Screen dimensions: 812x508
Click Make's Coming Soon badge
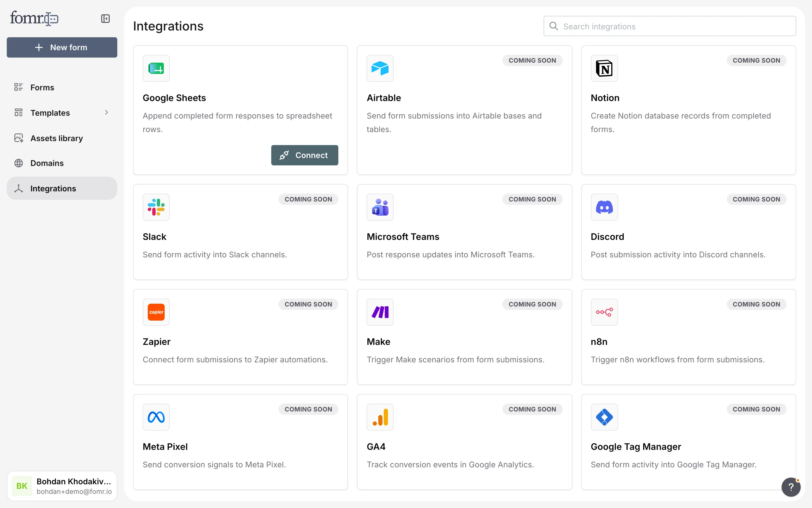click(532, 305)
